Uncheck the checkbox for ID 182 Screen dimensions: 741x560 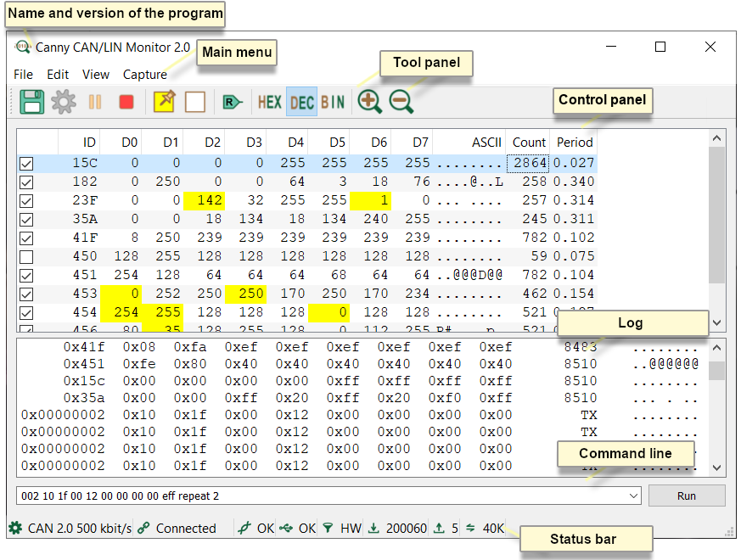pos(26,182)
